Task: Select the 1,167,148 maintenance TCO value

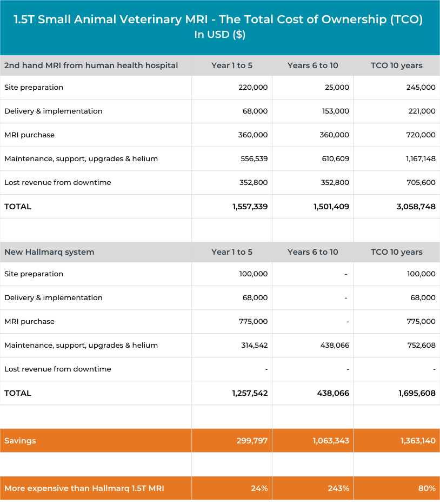Action: pos(421,159)
